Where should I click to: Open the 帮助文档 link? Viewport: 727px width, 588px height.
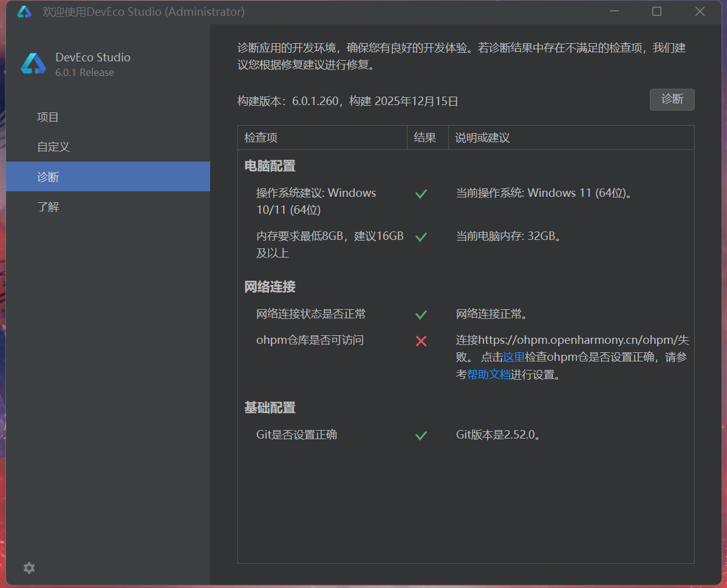(488, 375)
